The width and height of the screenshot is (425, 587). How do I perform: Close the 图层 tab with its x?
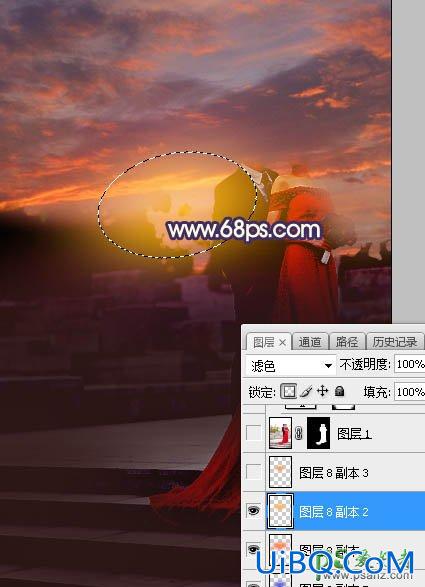(x=282, y=342)
